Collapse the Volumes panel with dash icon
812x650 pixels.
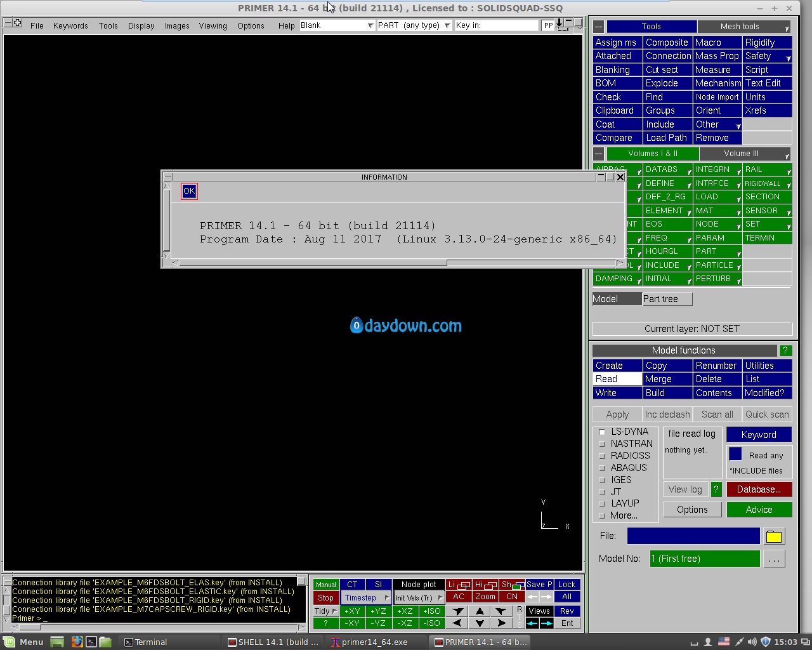click(598, 154)
